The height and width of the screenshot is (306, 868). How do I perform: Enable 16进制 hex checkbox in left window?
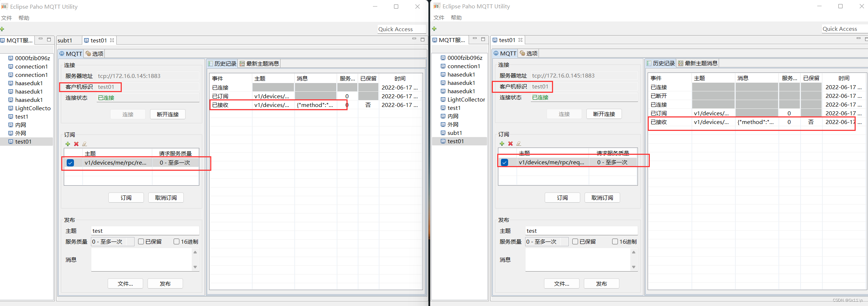click(x=176, y=241)
